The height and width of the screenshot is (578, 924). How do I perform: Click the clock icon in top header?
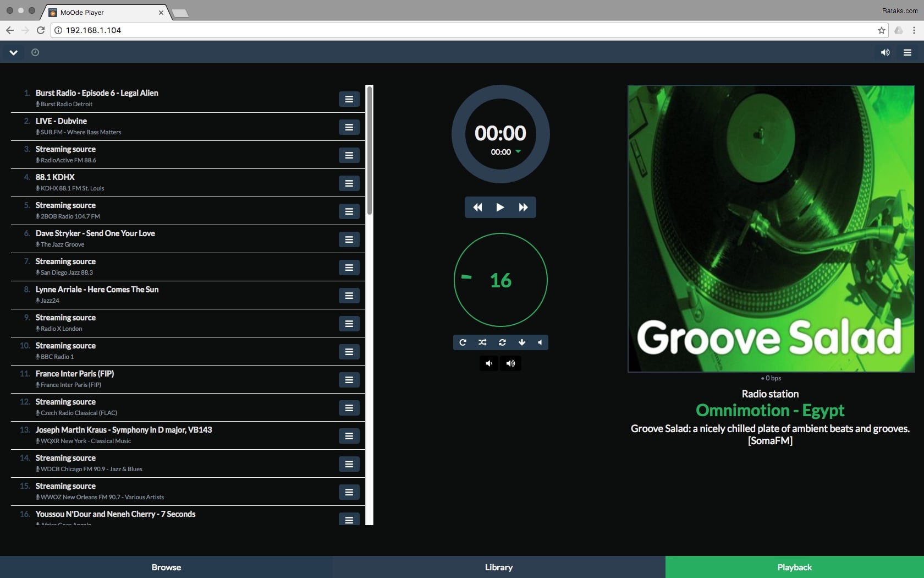[x=35, y=52]
